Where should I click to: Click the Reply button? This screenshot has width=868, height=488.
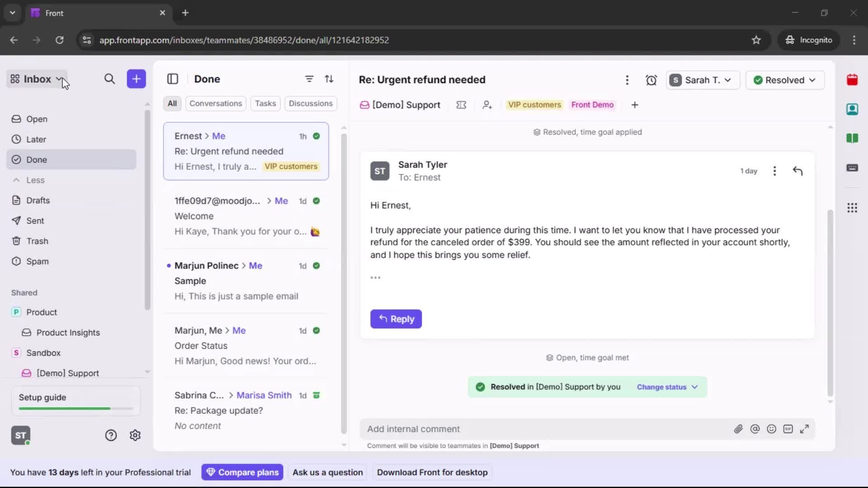coord(396,319)
